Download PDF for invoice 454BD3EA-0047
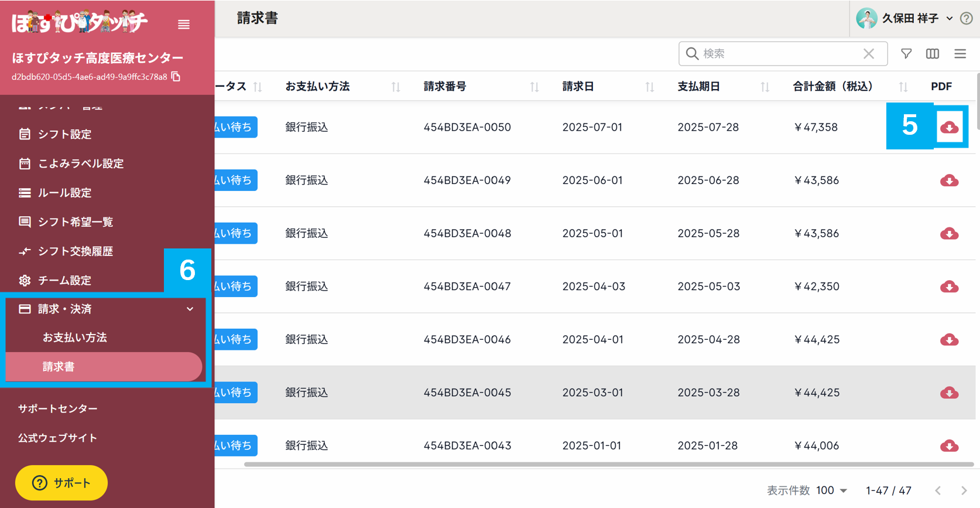Image resolution: width=980 pixels, height=508 pixels. pos(949,287)
